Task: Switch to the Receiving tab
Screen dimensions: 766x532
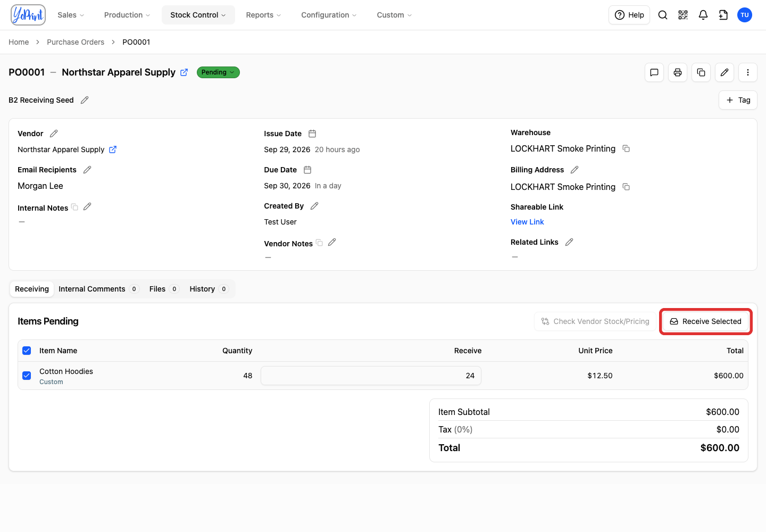Action: [32, 289]
